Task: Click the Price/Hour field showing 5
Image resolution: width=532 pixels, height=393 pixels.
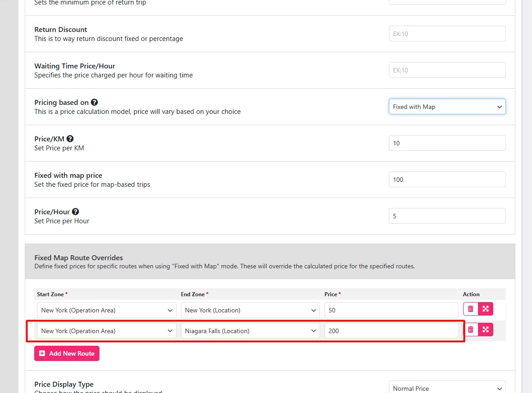Action: (x=447, y=216)
